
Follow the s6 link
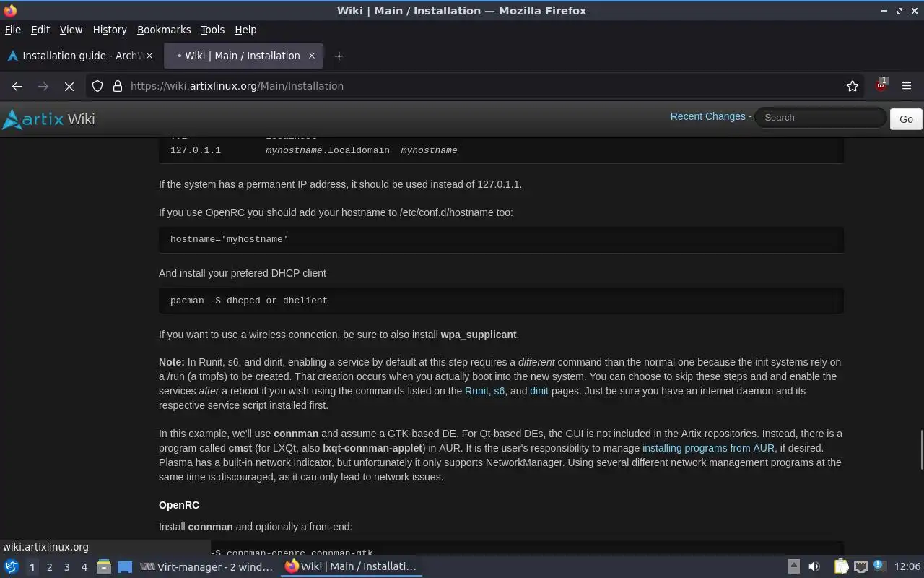pyautogui.click(x=499, y=391)
